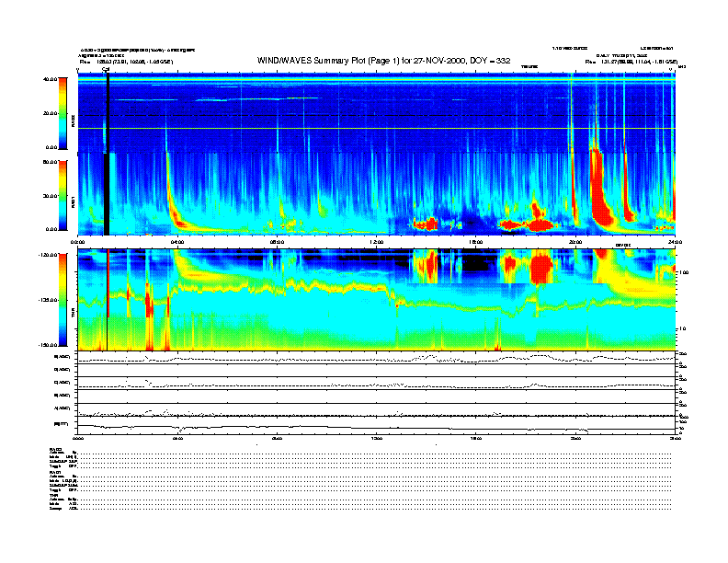Click the 100 label on TNR right axis
Viewport: 728px width, 563px height.
(686, 272)
